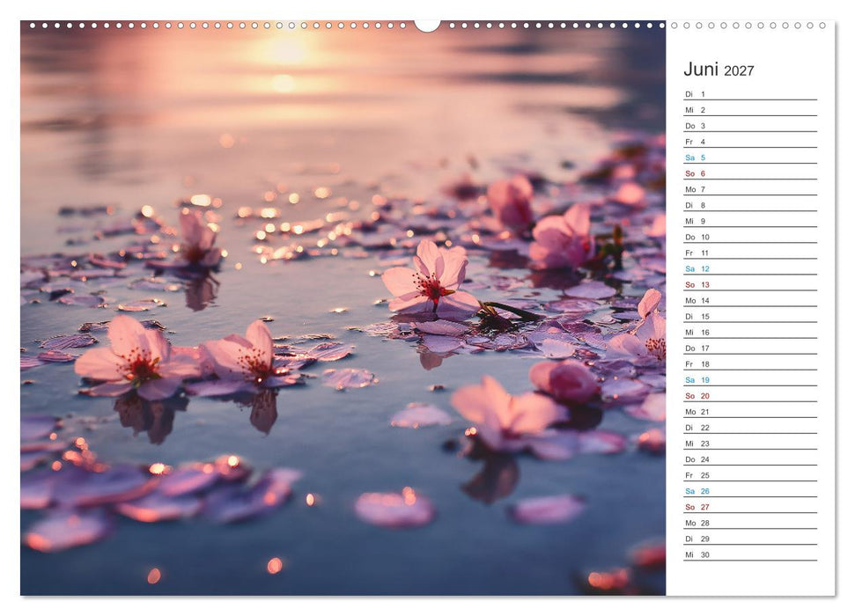Select the Do 24 date row

(750, 459)
